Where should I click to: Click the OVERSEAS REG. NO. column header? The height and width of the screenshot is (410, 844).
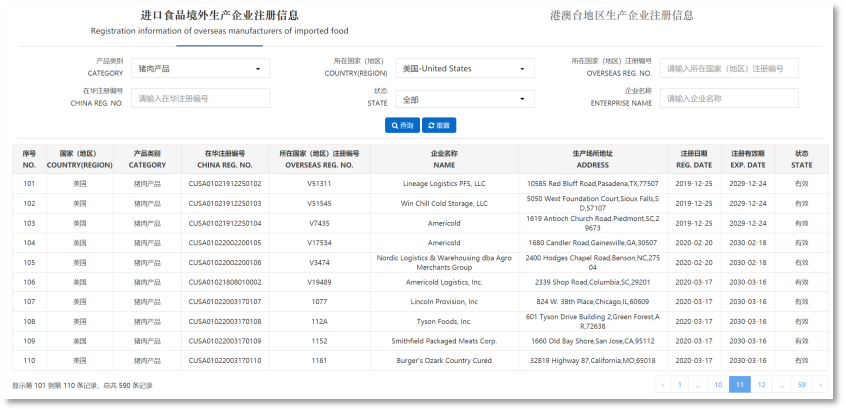click(319, 159)
